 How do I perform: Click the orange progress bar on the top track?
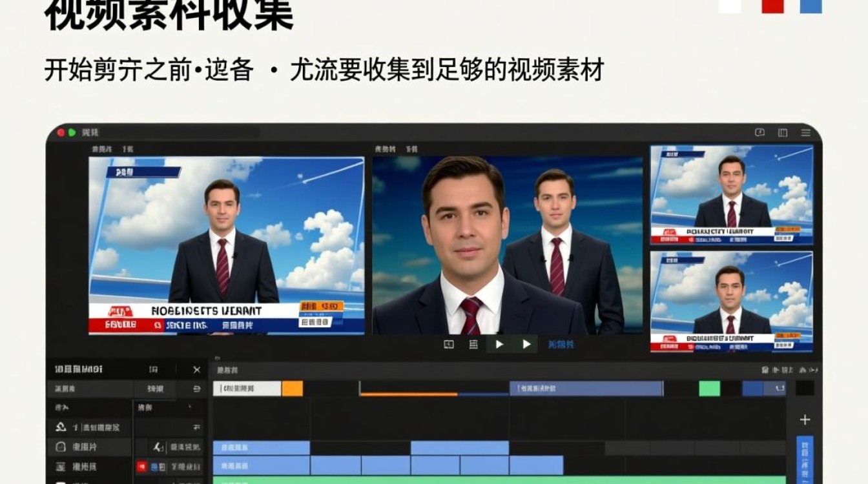coord(409,394)
